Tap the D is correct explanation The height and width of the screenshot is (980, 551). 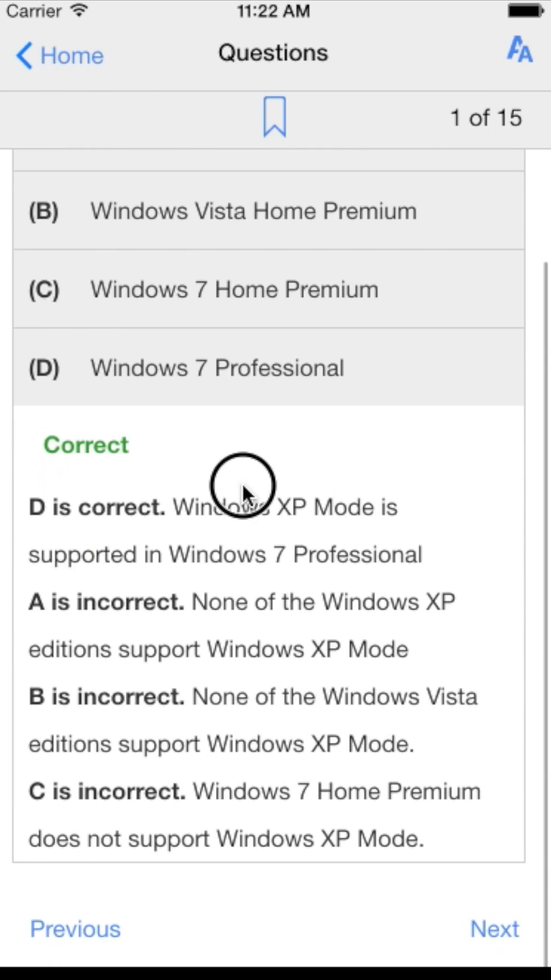coord(225,530)
